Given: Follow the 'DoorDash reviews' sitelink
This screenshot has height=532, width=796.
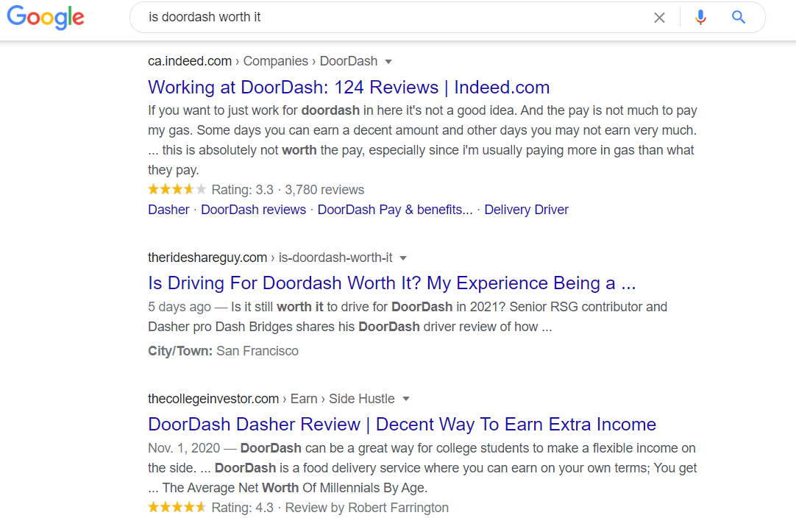Looking at the screenshot, I should (x=253, y=210).
